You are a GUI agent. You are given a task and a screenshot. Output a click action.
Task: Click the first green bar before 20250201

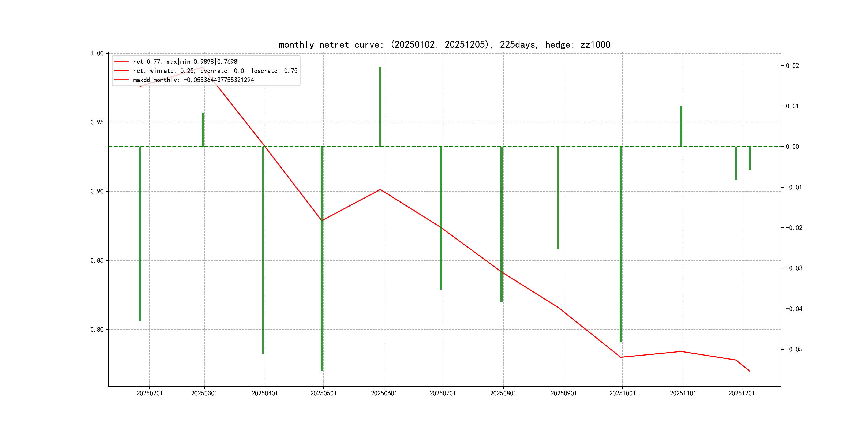(x=140, y=233)
